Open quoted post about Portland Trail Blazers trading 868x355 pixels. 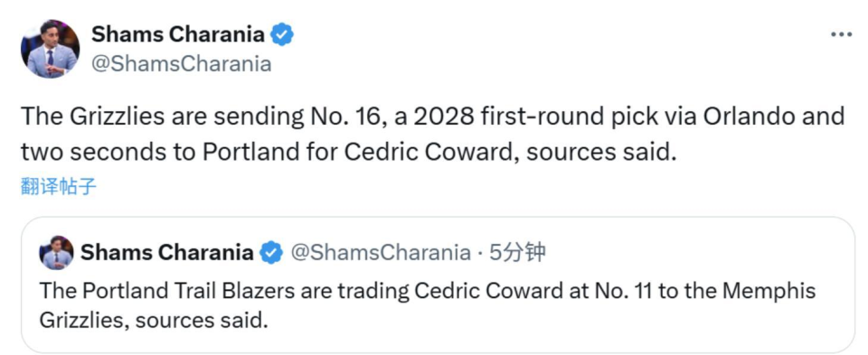tap(438, 285)
